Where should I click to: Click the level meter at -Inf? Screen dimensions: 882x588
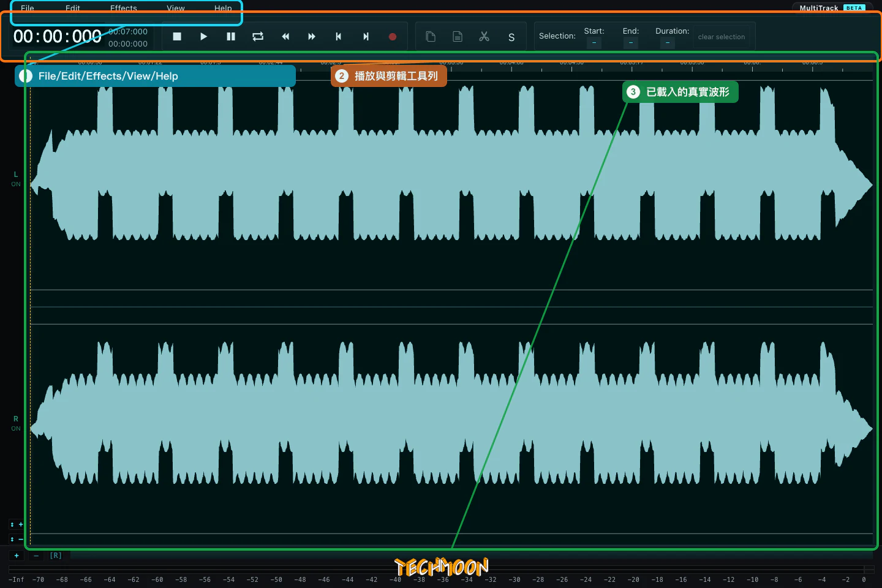(x=17, y=579)
